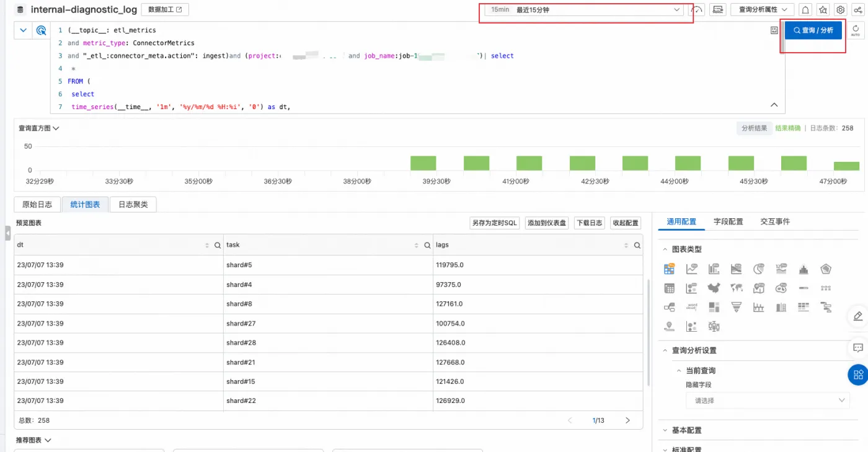Click the 收起配置 button
The width and height of the screenshot is (868, 452).
[x=625, y=223]
